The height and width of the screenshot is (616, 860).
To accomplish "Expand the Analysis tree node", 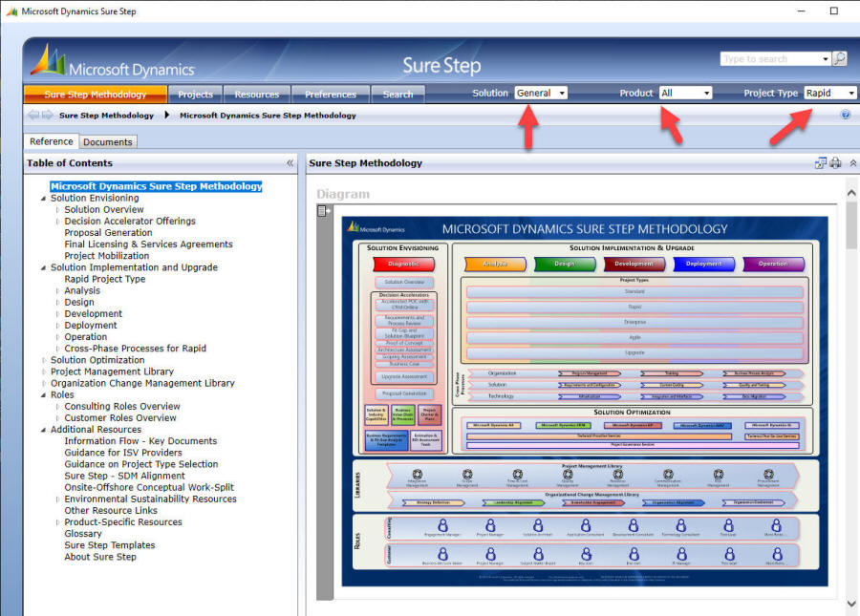I will 57,290.
